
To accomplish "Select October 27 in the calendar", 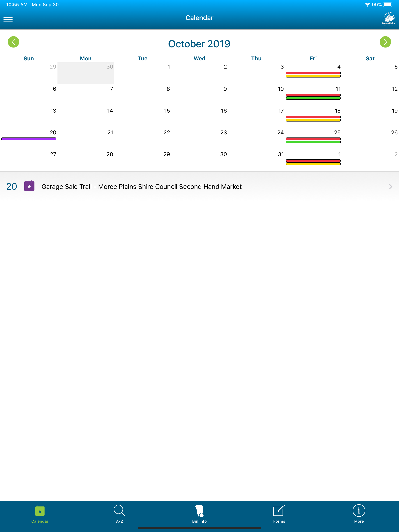I will coord(29,161).
